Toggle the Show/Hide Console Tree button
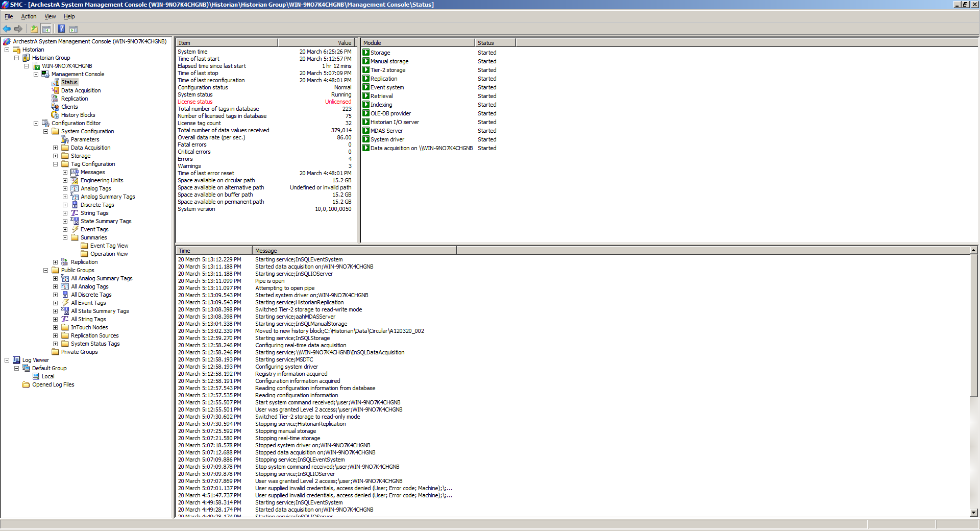The height and width of the screenshot is (531, 980). pyautogui.click(x=46, y=29)
